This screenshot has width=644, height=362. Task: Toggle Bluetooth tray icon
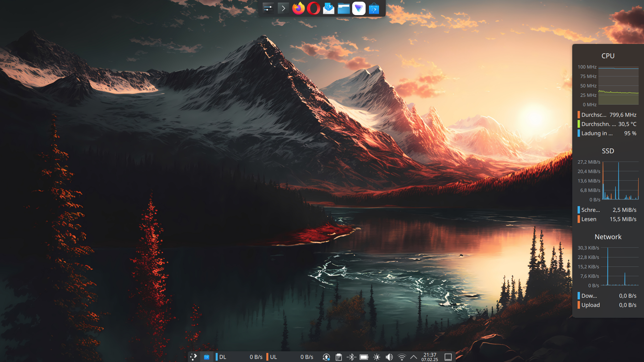(x=351, y=357)
